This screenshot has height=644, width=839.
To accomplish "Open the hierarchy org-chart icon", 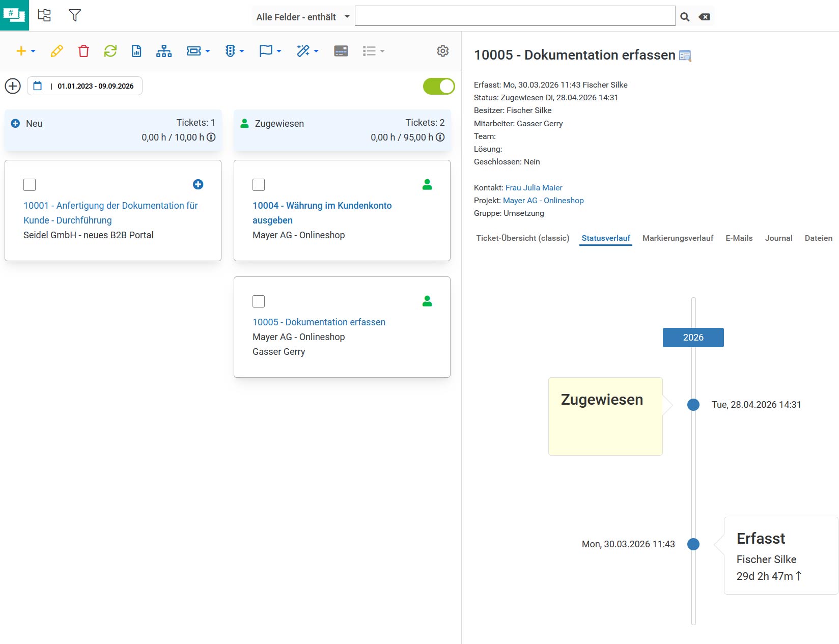I will (164, 51).
